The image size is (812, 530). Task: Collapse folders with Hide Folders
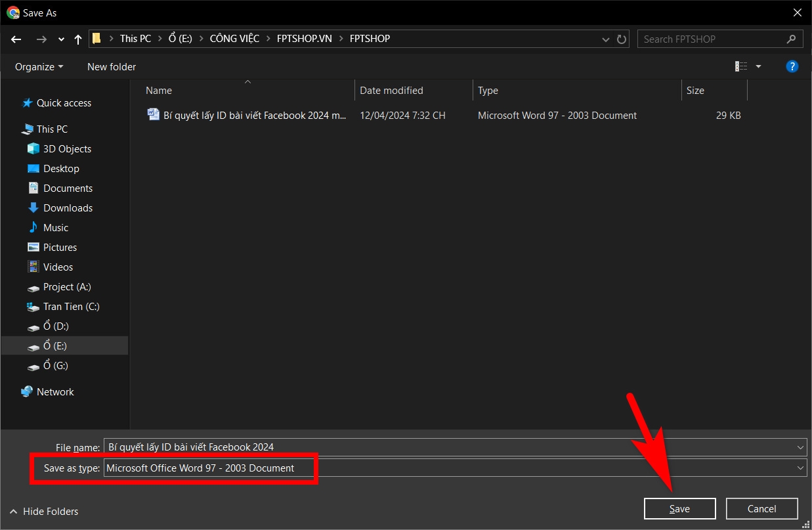(44, 512)
